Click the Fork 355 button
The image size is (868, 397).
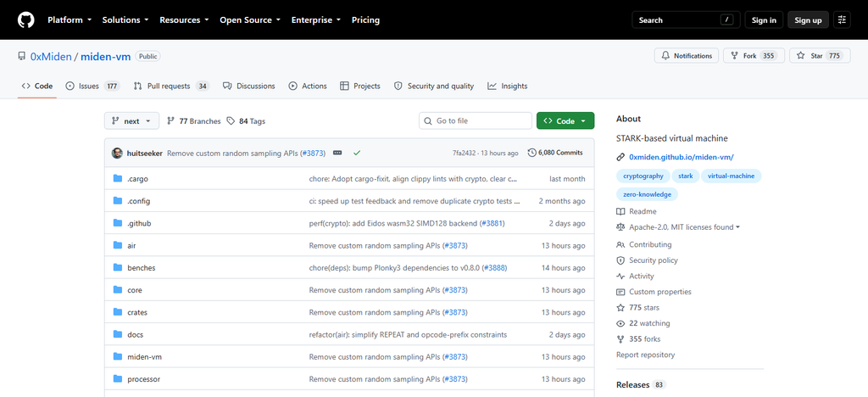pos(754,56)
